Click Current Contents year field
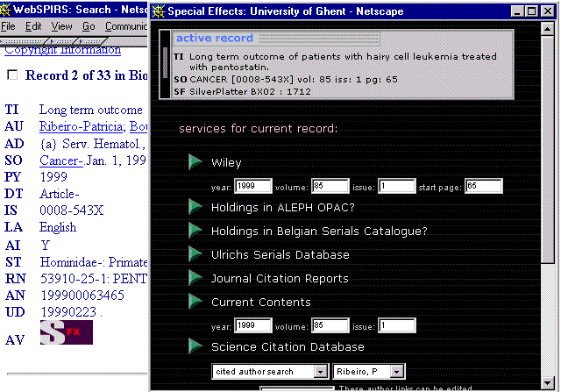This screenshot has width=561, height=392. 253,325
